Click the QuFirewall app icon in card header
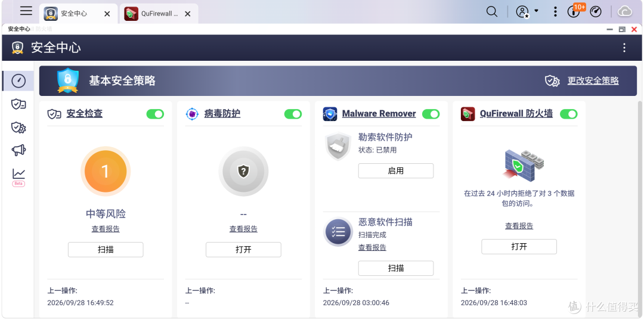Screen dimensions: 644x320 coord(468,114)
